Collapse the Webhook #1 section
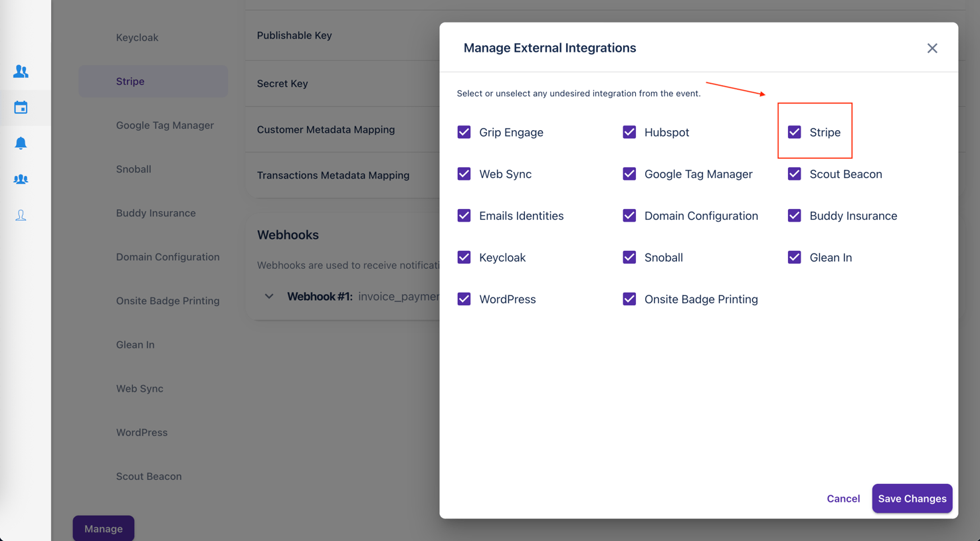 269,296
